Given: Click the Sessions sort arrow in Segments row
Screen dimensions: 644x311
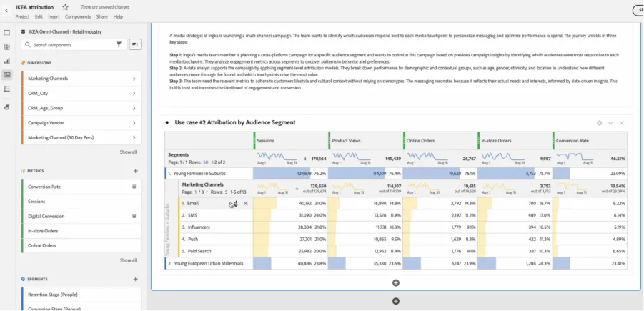Looking at the screenshot, I should [305, 158].
